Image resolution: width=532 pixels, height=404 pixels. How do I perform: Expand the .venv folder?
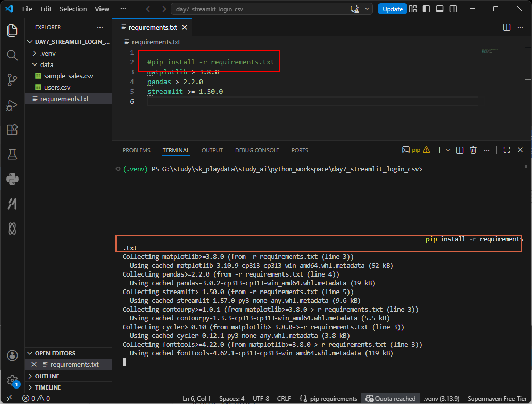tap(34, 53)
